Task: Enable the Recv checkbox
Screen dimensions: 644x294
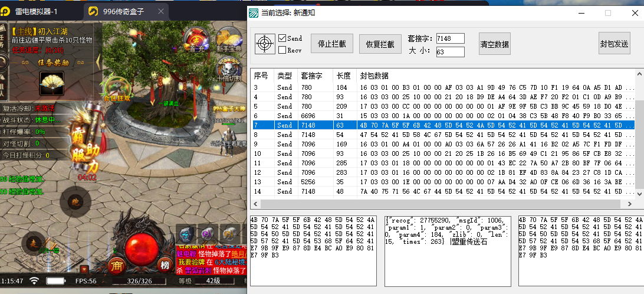Action: (x=282, y=50)
